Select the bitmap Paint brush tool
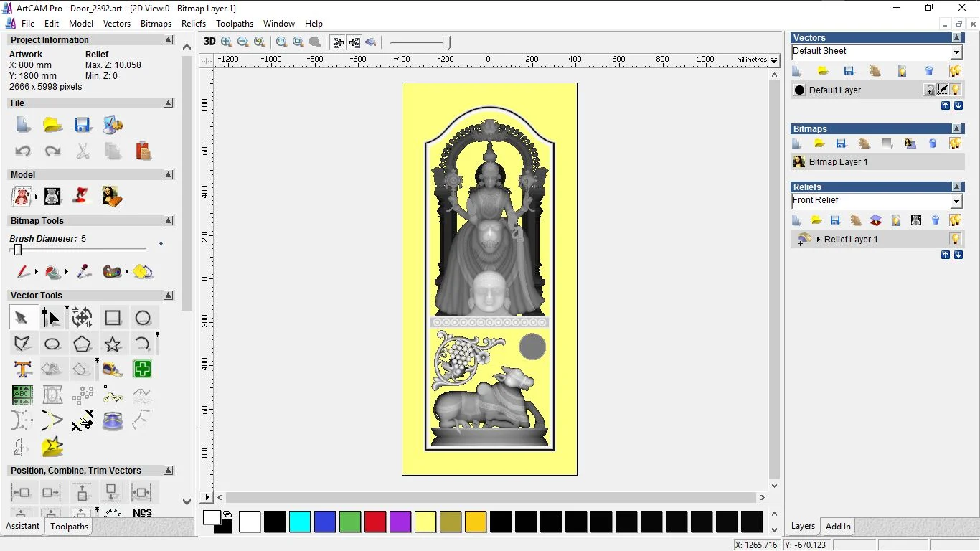 point(23,272)
